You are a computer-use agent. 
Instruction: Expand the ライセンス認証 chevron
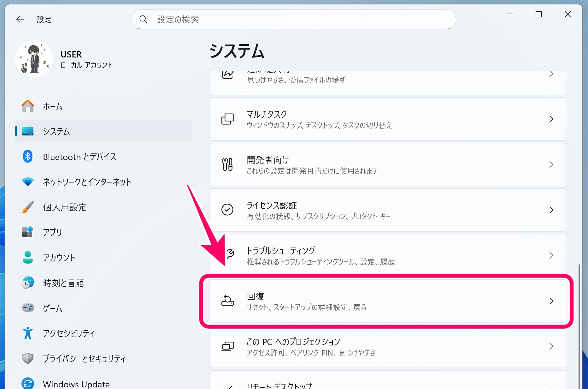551,210
